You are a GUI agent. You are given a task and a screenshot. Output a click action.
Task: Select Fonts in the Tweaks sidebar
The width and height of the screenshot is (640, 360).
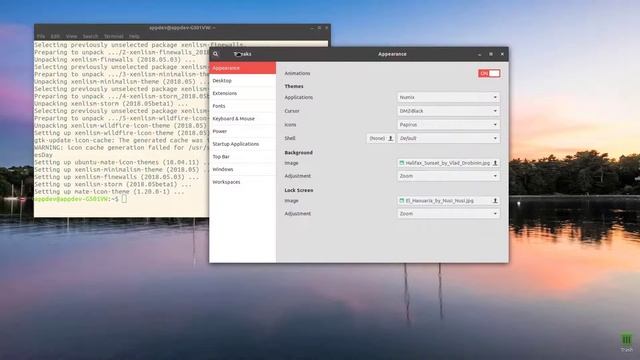point(242,106)
